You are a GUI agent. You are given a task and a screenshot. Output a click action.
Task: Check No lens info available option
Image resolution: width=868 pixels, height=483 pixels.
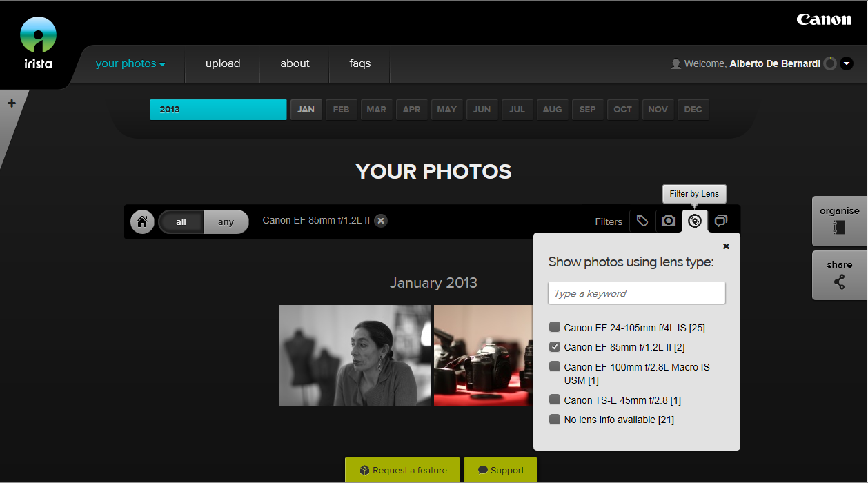click(555, 420)
